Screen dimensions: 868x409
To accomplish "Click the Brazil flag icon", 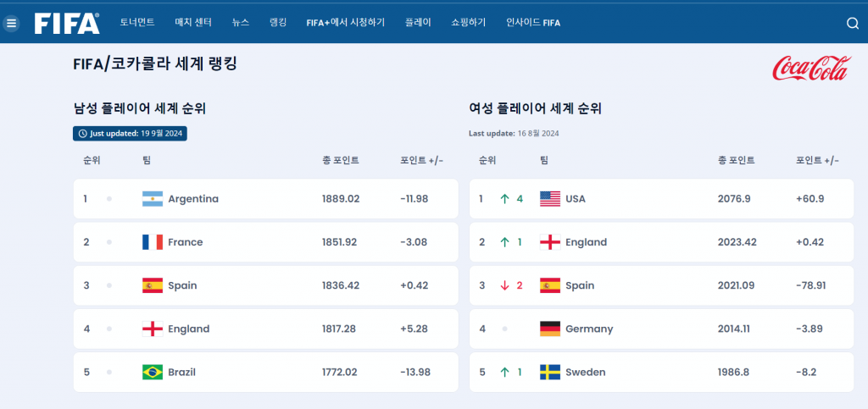I will coord(152,372).
